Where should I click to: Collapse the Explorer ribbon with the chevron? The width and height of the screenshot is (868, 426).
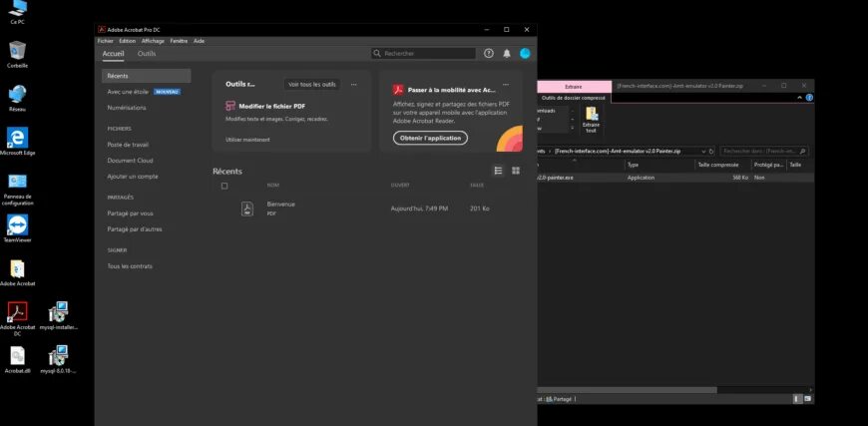click(x=799, y=98)
